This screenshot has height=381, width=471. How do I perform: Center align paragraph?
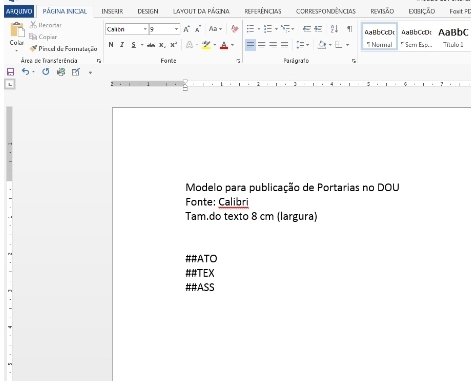[262, 44]
